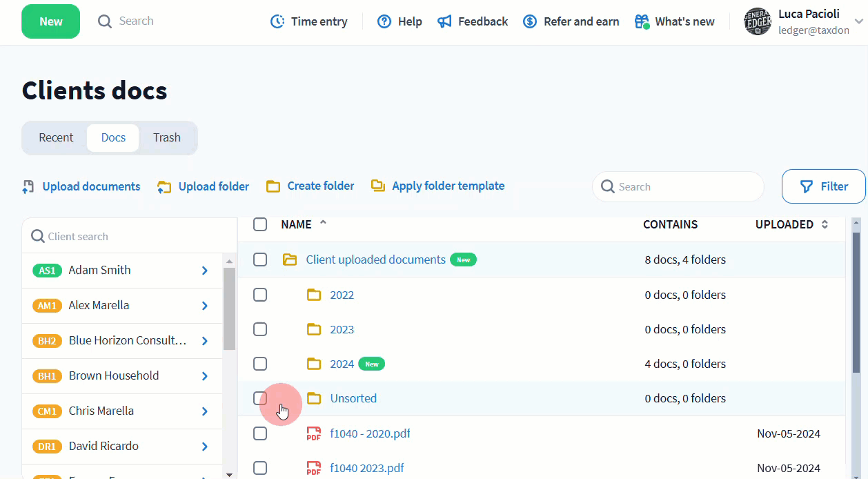The image size is (868, 479).
Task: Expand Adam Smith client with chevron
Action: click(x=205, y=271)
